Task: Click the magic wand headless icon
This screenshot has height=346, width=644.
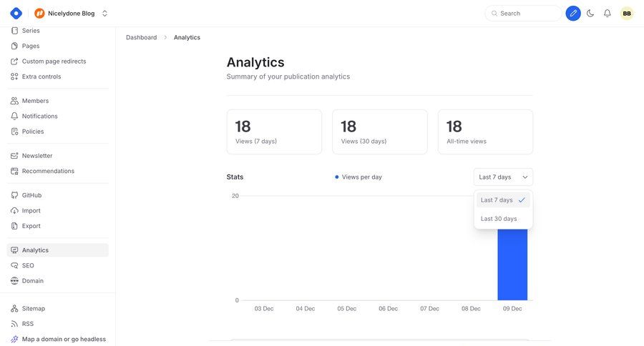Action: (x=14, y=339)
